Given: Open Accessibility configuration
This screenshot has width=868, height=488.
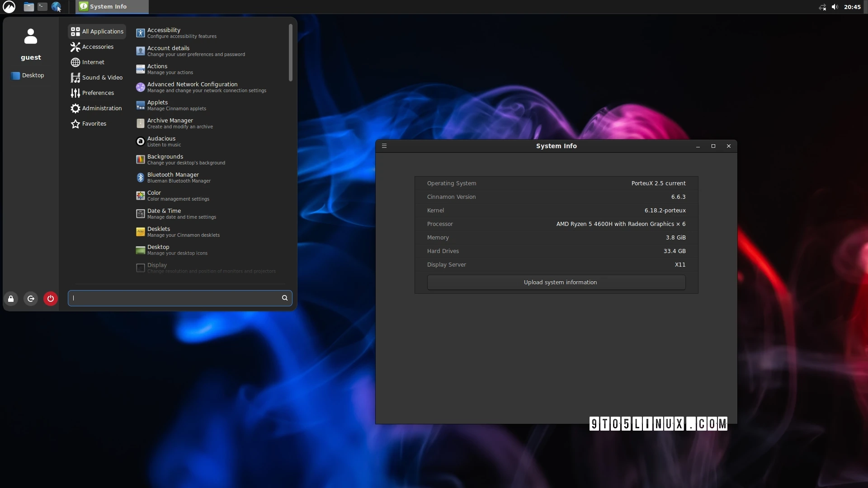Looking at the screenshot, I should pyautogui.click(x=164, y=33).
